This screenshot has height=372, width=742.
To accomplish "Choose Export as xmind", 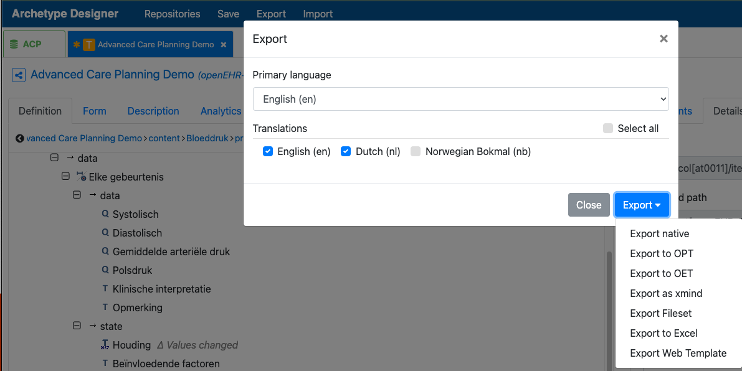I will tap(666, 293).
